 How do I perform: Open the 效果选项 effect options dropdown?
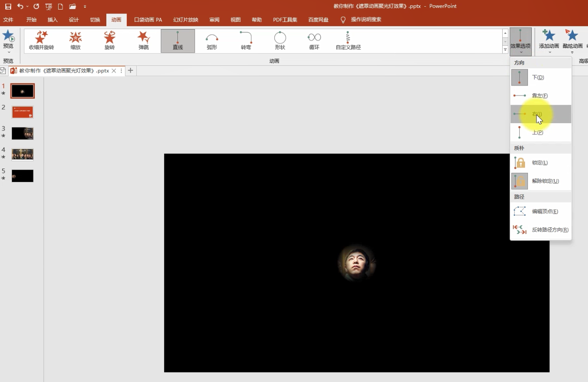520,41
